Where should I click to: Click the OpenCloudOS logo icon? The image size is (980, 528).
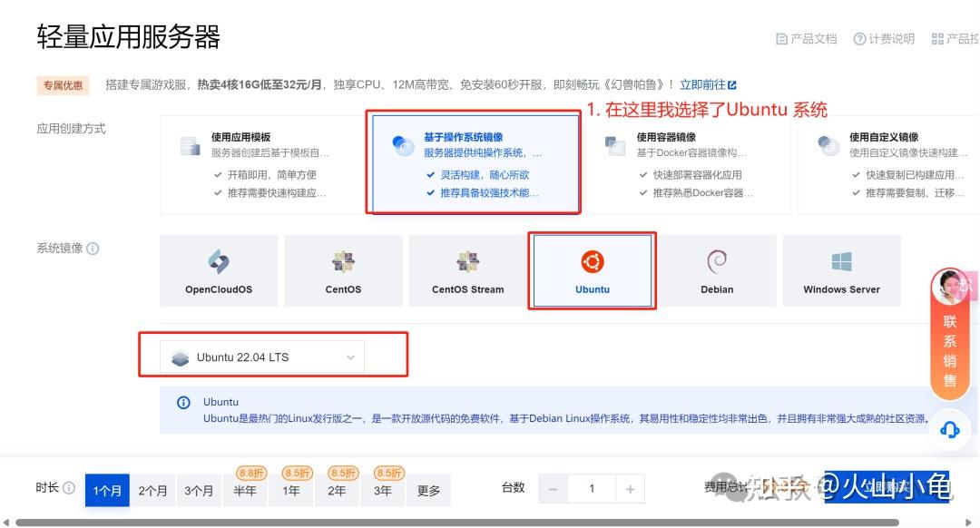tap(219, 261)
